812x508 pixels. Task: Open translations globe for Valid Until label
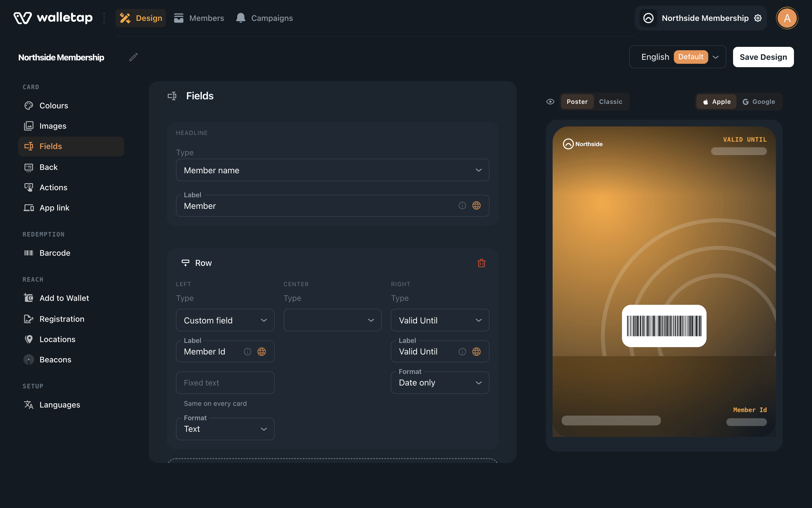pyautogui.click(x=476, y=351)
